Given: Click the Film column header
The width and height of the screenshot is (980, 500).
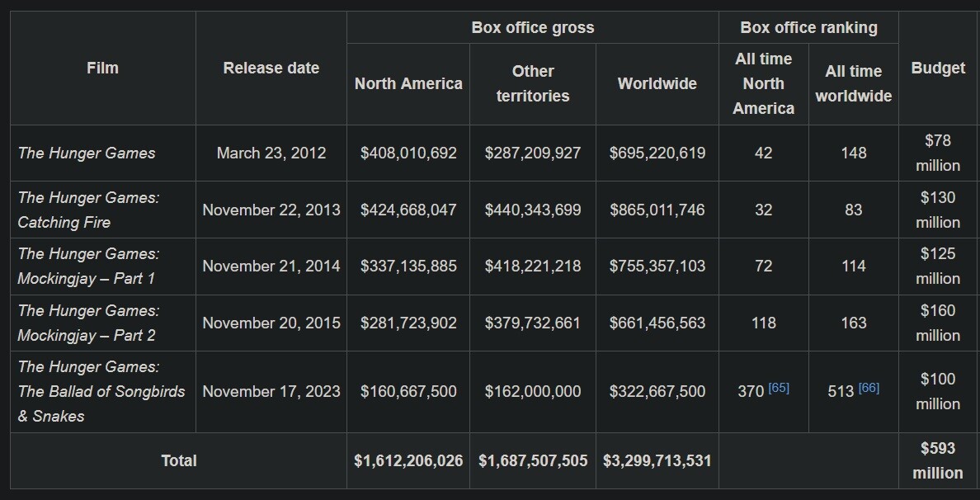Looking at the screenshot, I should pos(102,68).
